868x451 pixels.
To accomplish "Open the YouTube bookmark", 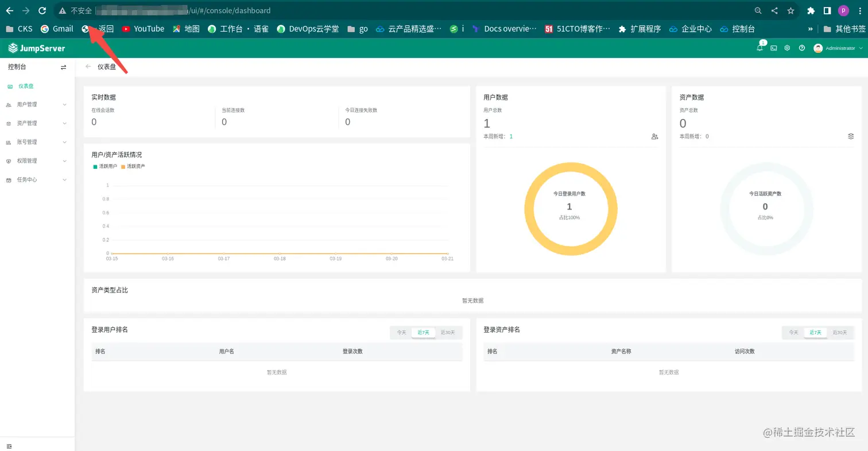I will 143,29.
